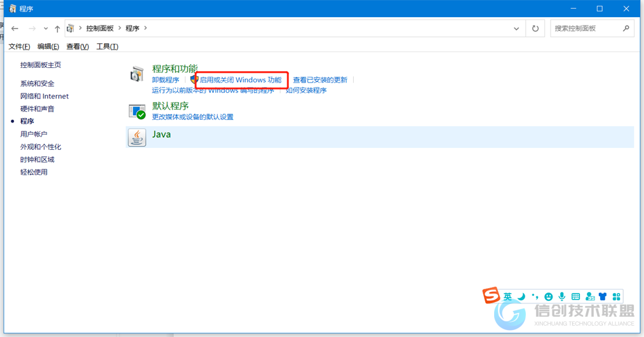Click Sogou microphone voice input icon
This screenshot has width=644, height=337.
(x=562, y=296)
